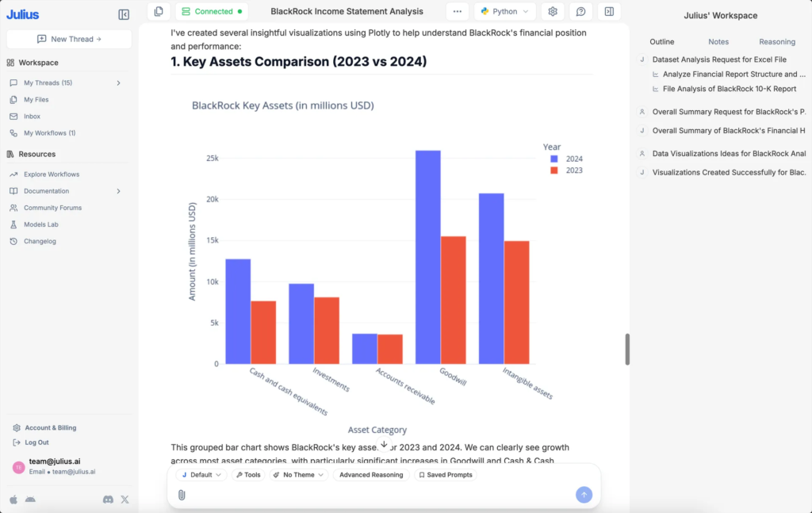Click the copy thread icon

[x=159, y=12]
